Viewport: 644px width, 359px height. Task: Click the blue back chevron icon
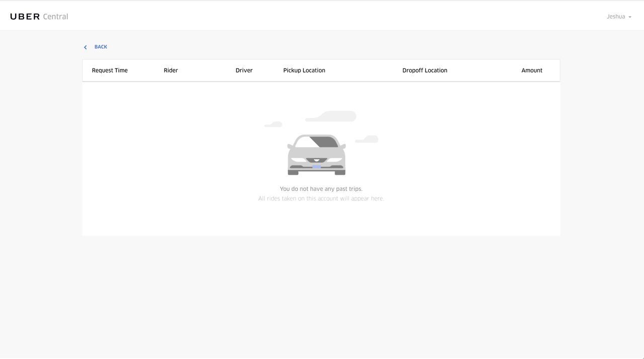tap(86, 47)
